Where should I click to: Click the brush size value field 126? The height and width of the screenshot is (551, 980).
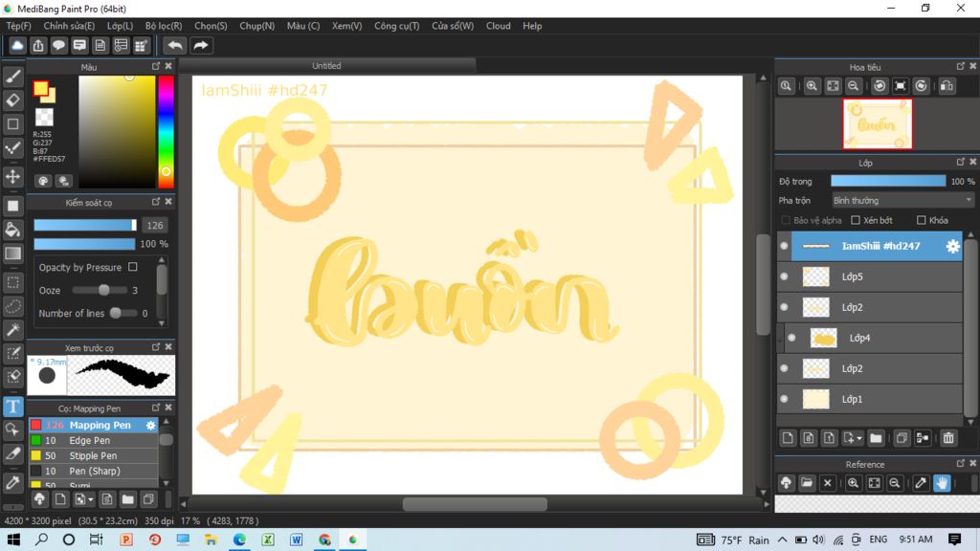pos(155,226)
